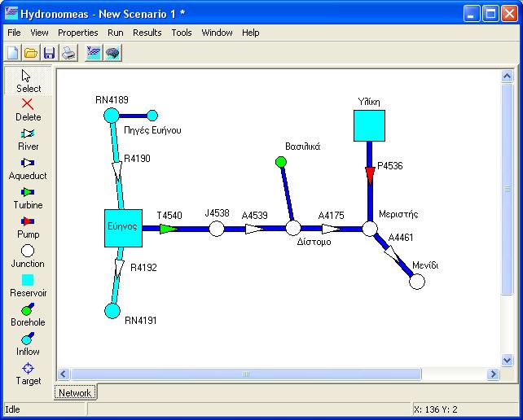This screenshot has width=523, height=420.
Task: Select the green T4540 turbine arrow
Action: pyautogui.click(x=169, y=229)
